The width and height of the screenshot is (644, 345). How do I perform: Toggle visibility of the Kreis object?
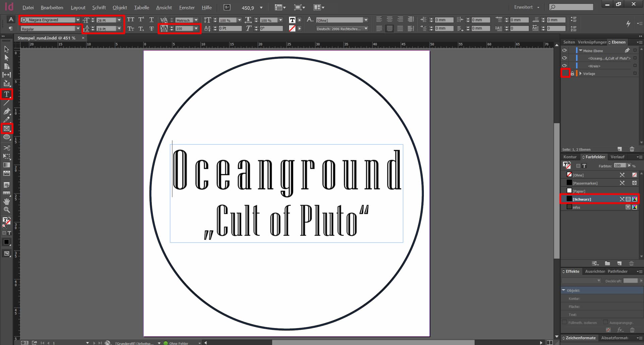point(565,66)
